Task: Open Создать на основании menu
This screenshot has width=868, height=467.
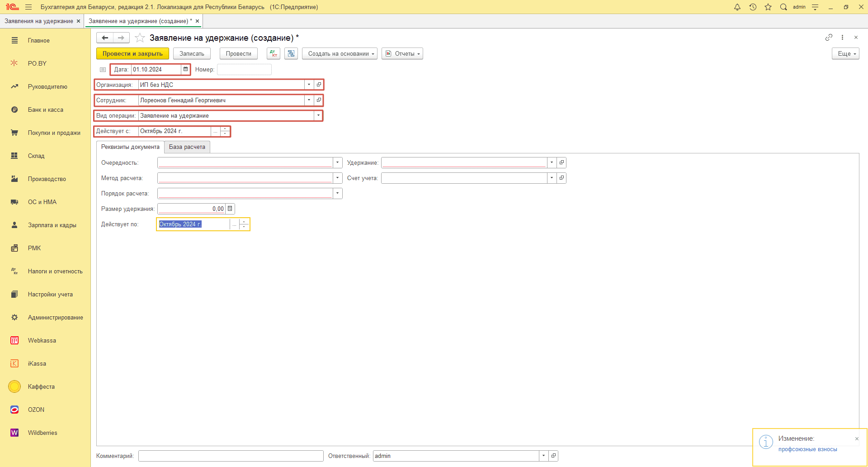Action: pyautogui.click(x=340, y=53)
